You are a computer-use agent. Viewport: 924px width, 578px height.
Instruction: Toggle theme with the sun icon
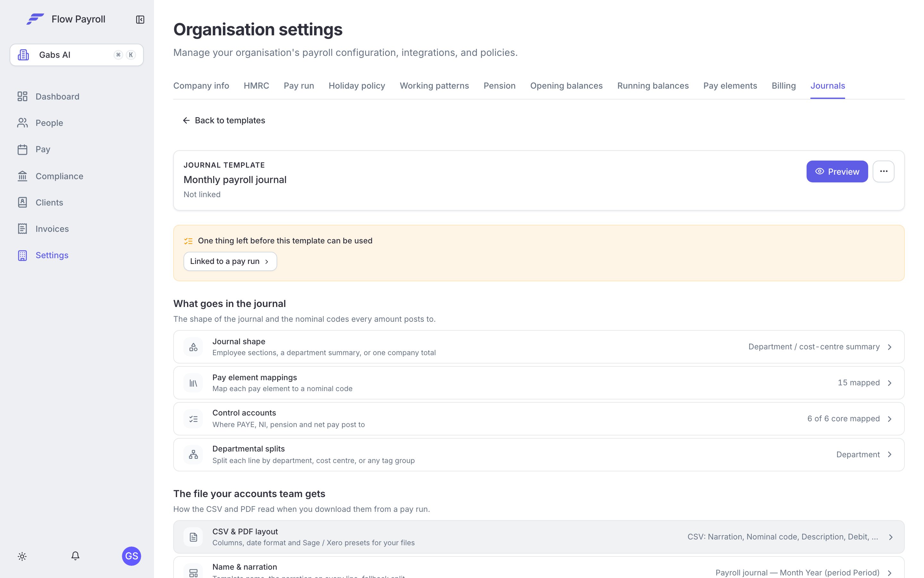[x=22, y=556]
